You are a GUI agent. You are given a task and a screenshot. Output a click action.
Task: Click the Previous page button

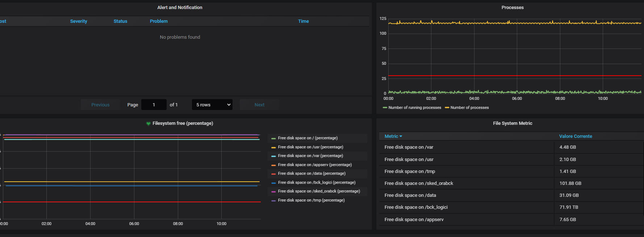pos(100,105)
